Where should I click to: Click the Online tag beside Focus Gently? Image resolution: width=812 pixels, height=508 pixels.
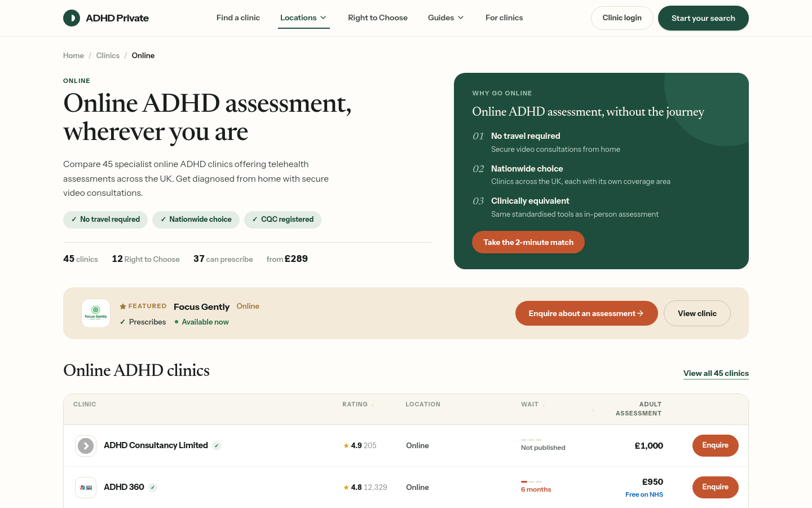pos(248,306)
